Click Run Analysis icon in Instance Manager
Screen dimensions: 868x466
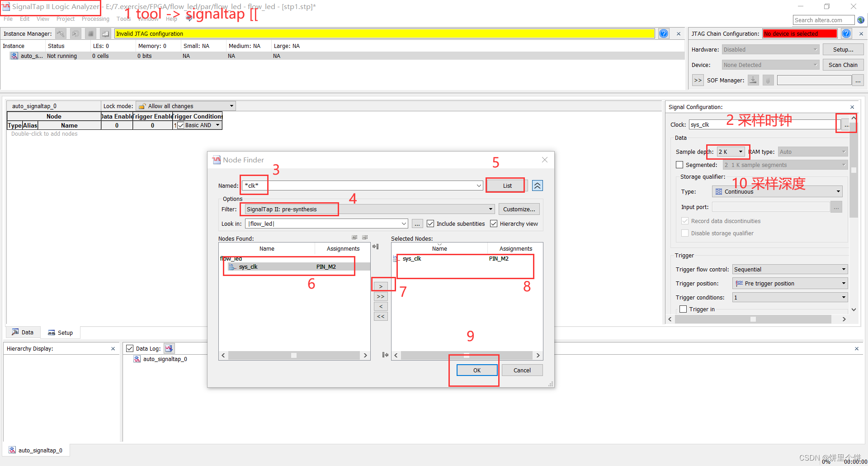click(61, 33)
